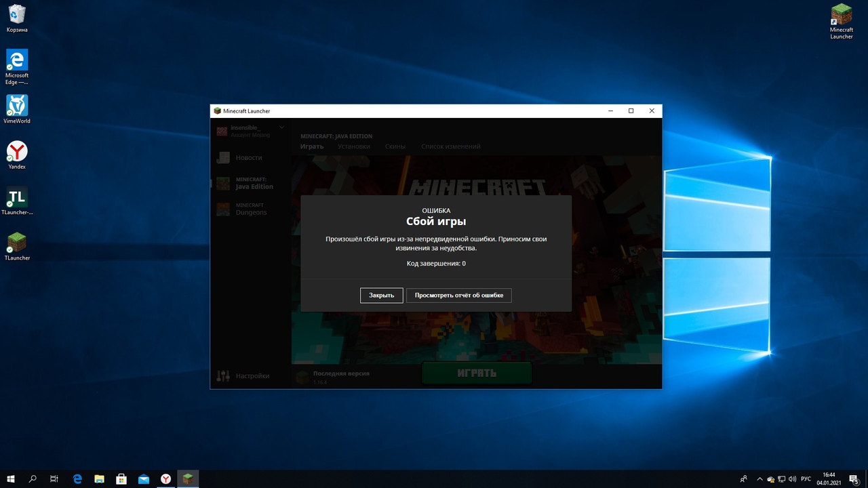
Task: Select the Minecraft Launcher desktop shortcut
Action: 842,21
